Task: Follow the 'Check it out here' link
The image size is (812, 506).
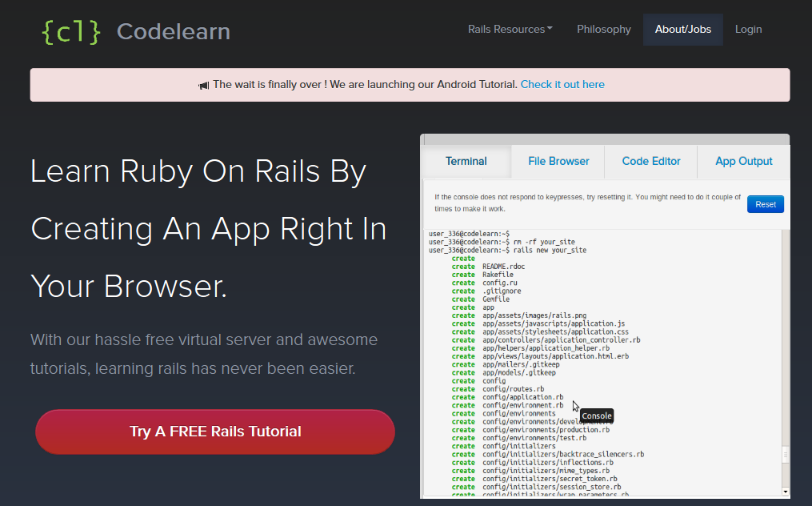Action: [562, 85]
